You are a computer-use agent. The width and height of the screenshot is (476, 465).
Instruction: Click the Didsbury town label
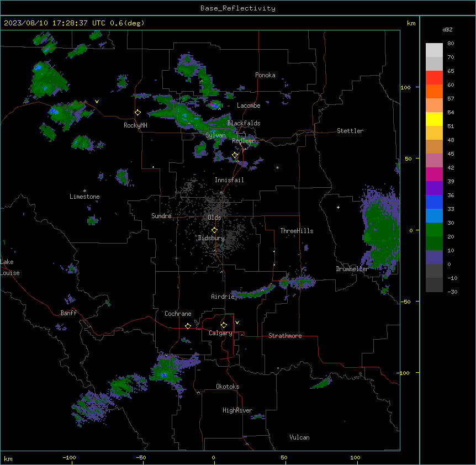tap(211, 238)
